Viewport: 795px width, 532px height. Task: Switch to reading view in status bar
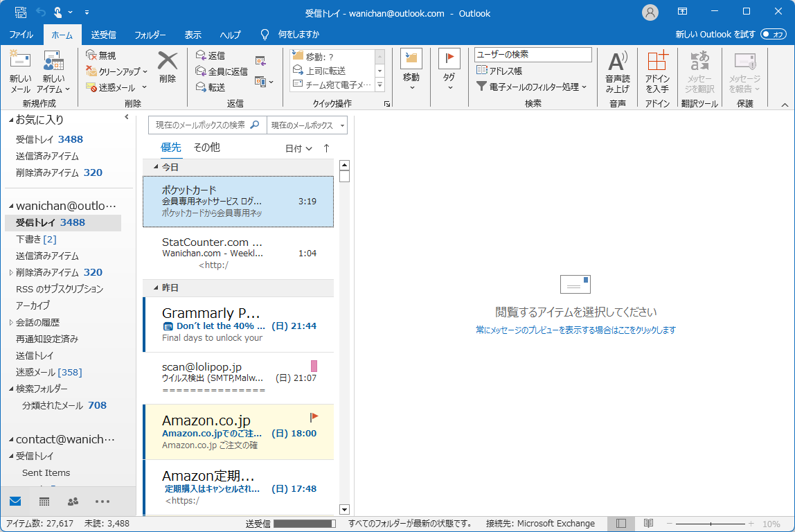coord(648,524)
